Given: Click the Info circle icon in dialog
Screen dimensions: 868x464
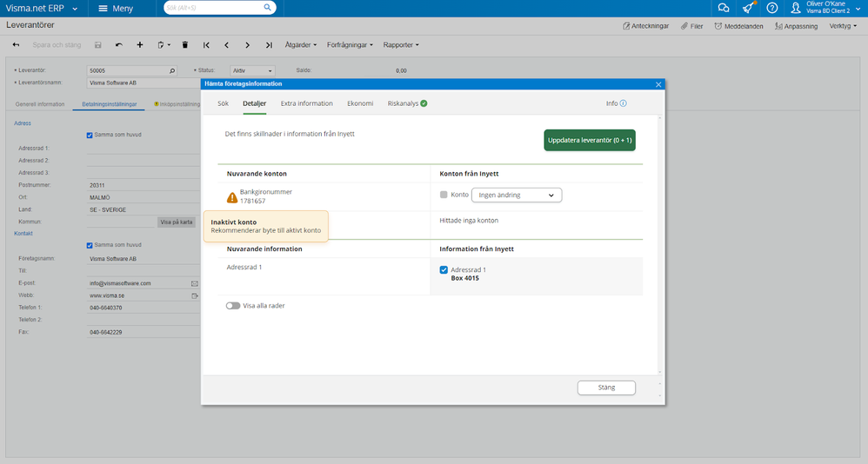Looking at the screenshot, I should [623, 103].
